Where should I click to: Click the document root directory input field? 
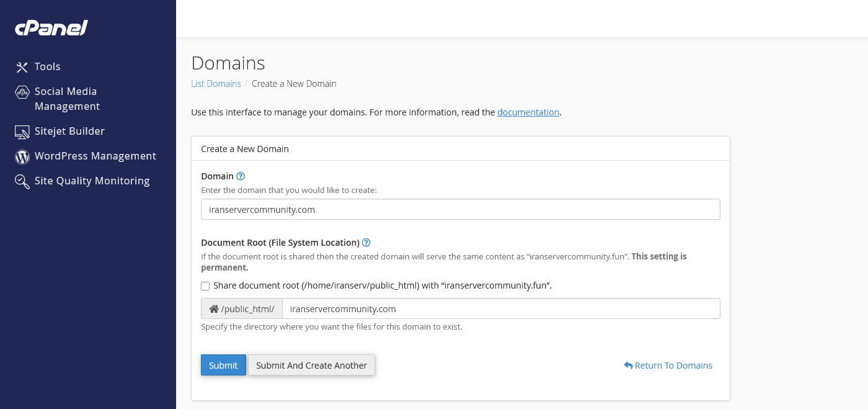tap(500, 309)
